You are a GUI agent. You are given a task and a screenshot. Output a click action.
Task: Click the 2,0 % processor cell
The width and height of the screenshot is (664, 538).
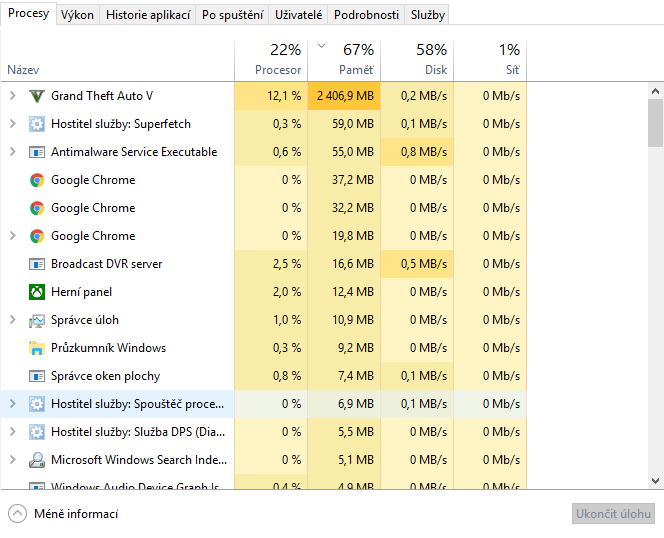pos(271,291)
